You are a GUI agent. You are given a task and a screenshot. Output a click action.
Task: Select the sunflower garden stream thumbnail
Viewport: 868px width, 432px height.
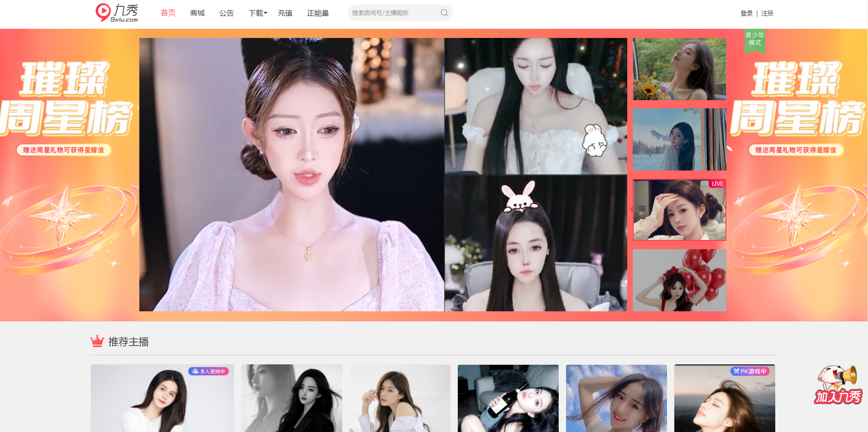(x=679, y=69)
